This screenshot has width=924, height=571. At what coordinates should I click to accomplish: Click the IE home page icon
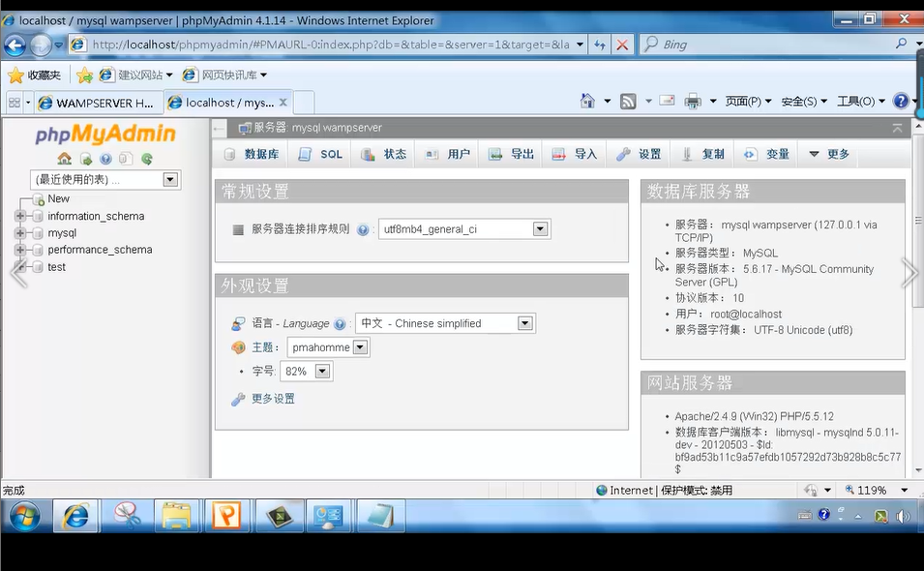coord(587,102)
